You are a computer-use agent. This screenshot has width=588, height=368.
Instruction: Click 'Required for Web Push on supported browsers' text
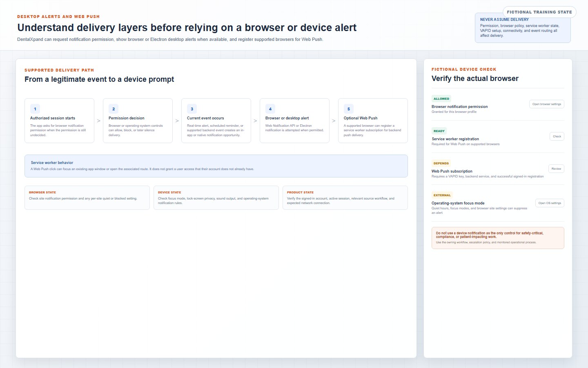pyautogui.click(x=465, y=144)
